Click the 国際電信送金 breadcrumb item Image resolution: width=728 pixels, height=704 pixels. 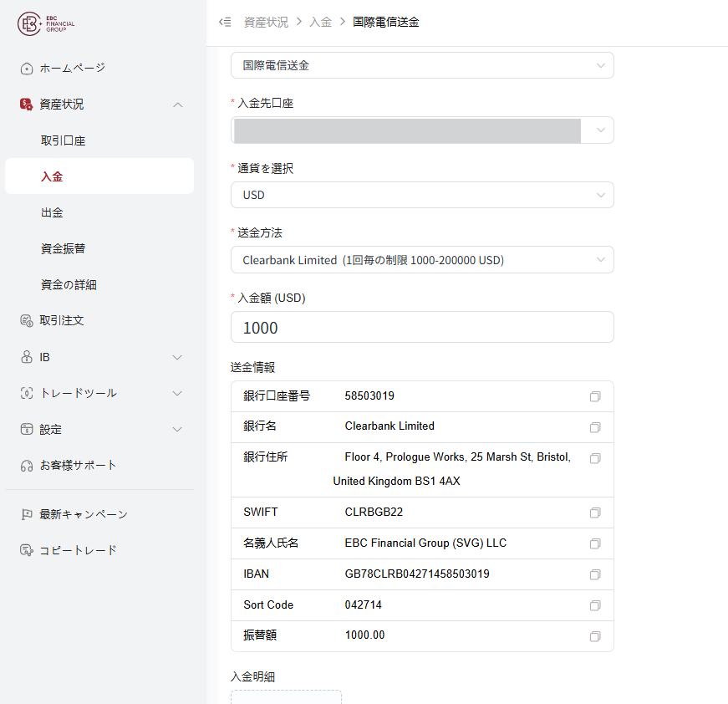pyautogui.click(x=386, y=22)
